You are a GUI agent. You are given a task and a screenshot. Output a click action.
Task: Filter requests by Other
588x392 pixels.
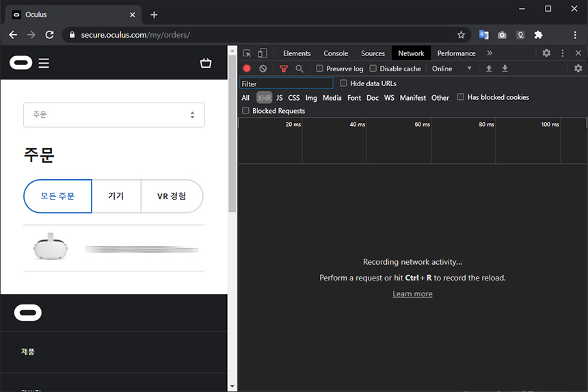click(x=440, y=98)
